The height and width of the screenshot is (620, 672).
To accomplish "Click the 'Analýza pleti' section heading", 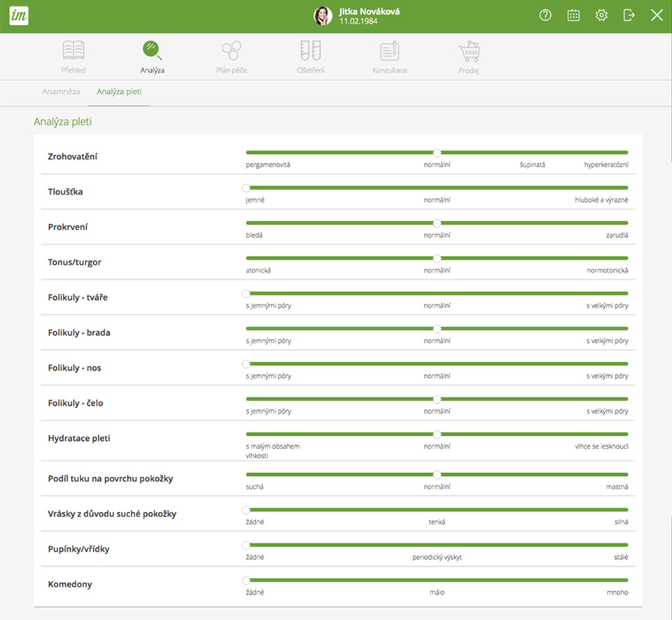I will [62, 122].
